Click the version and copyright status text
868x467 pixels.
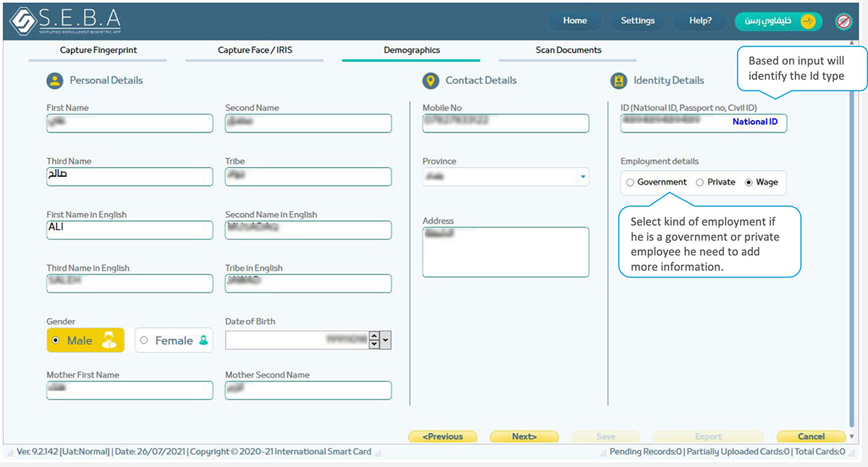193,452
